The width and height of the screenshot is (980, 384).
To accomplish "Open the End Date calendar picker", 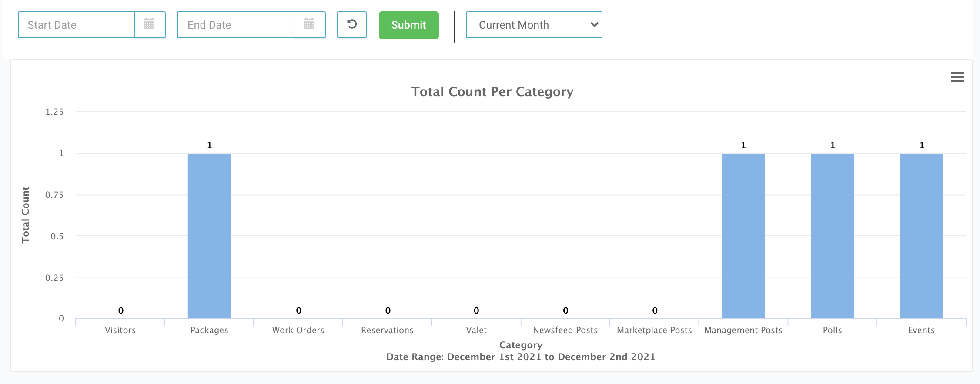I will click(309, 25).
